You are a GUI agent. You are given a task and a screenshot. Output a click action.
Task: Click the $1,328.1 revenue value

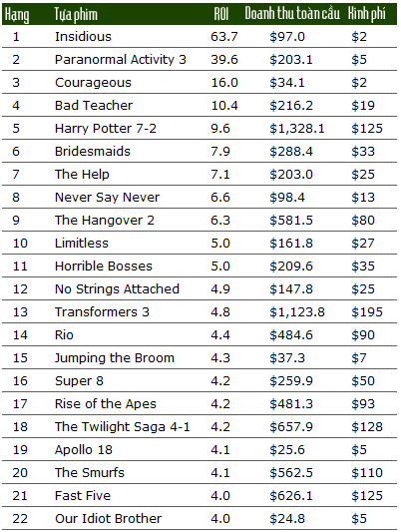coord(297,129)
